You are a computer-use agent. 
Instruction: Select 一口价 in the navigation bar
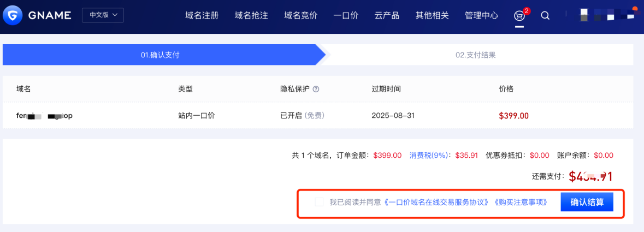(346, 16)
